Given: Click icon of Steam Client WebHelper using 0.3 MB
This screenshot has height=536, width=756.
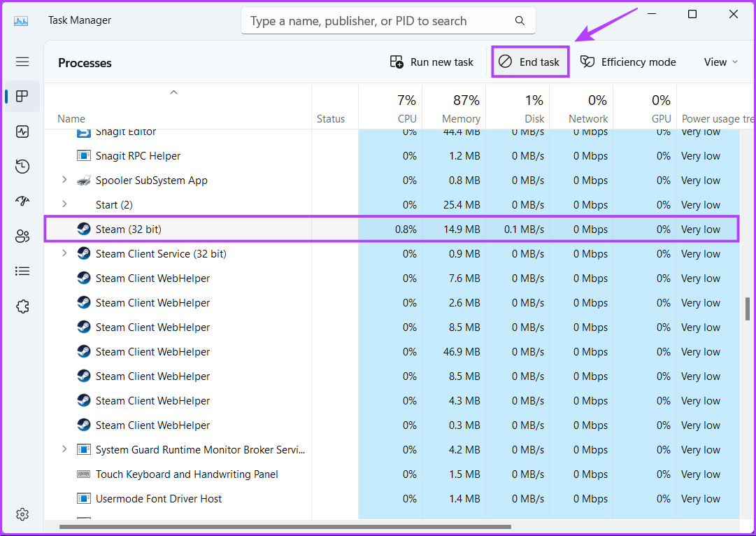Looking at the screenshot, I should pyautogui.click(x=84, y=425).
